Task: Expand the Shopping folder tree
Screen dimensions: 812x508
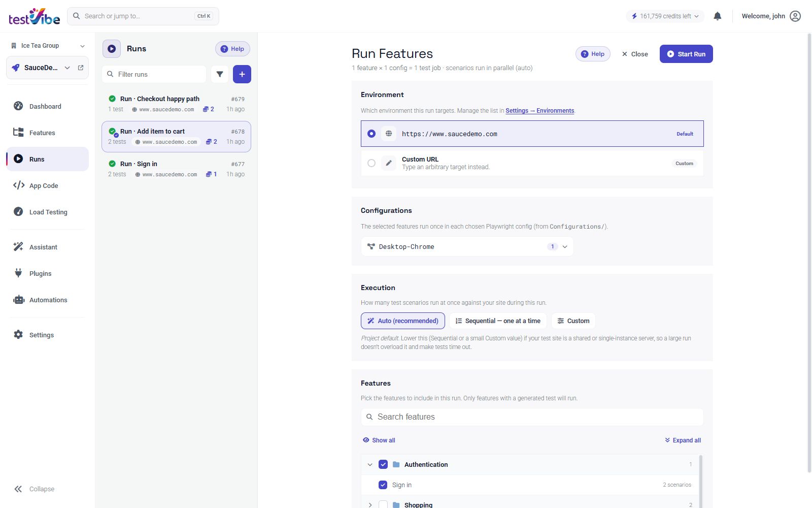Action: tap(370, 505)
